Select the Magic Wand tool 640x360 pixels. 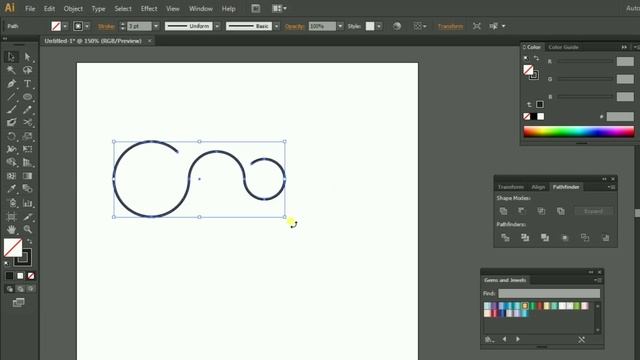coord(11,70)
